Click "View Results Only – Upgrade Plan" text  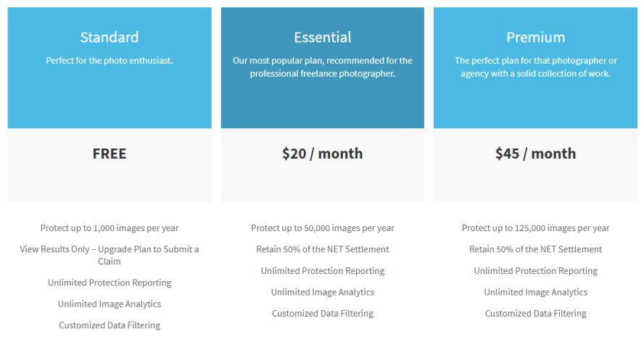[110, 254]
